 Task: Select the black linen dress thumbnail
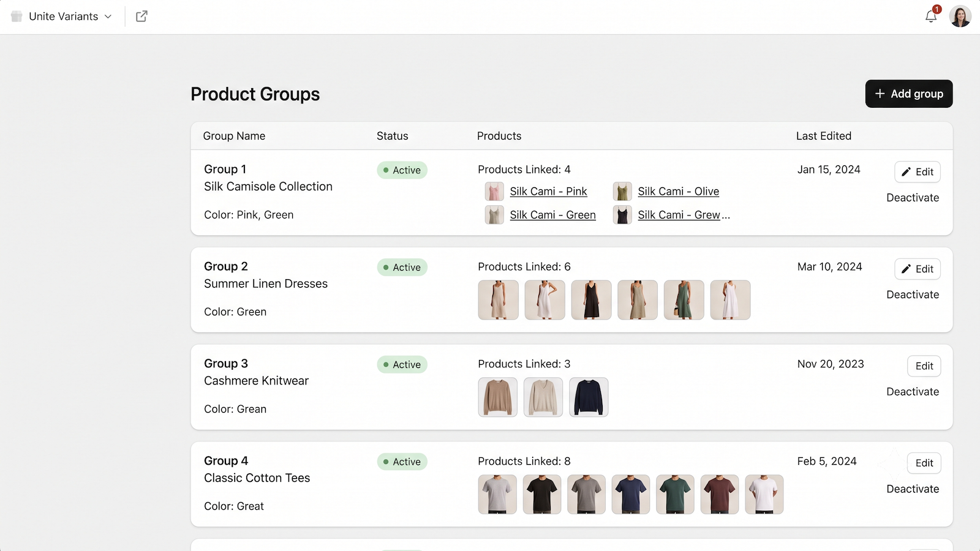point(591,300)
